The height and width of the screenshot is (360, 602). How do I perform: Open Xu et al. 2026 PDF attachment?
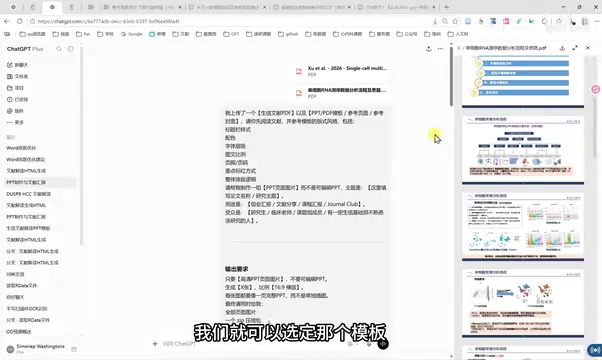click(341, 71)
